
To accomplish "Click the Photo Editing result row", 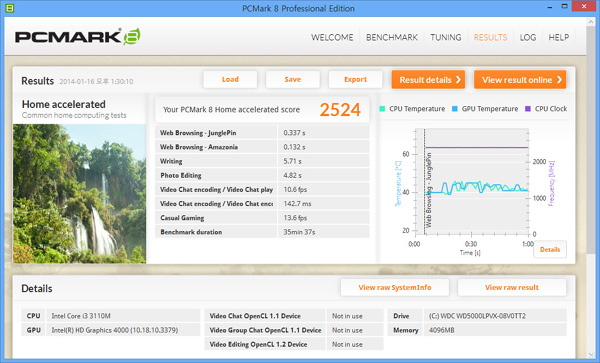I will (262, 175).
